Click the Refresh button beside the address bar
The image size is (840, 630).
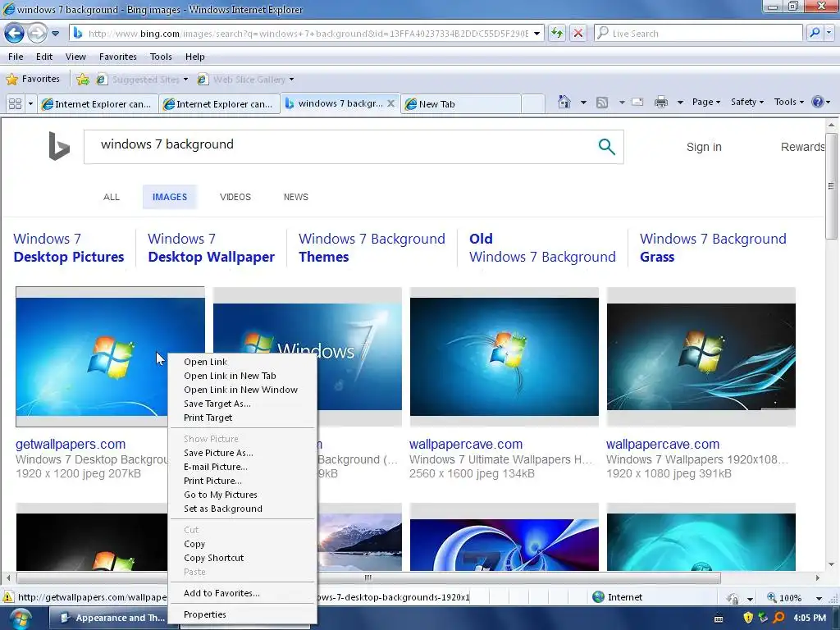557,33
